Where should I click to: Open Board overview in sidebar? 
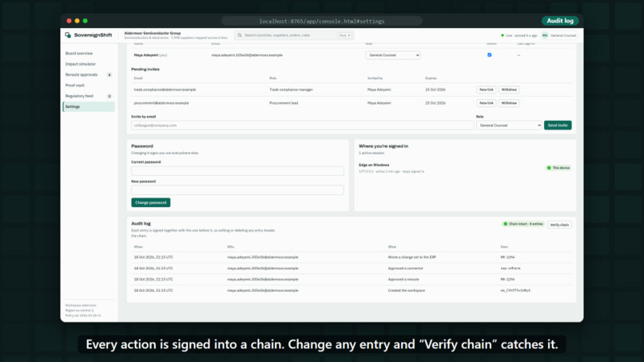tap(79, 54)
